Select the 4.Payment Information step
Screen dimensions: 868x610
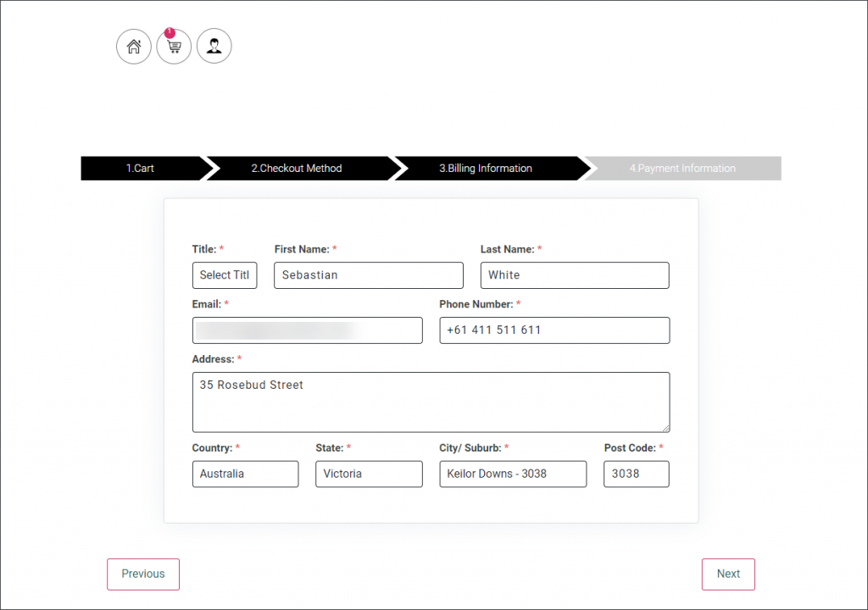tap(682, 169)
